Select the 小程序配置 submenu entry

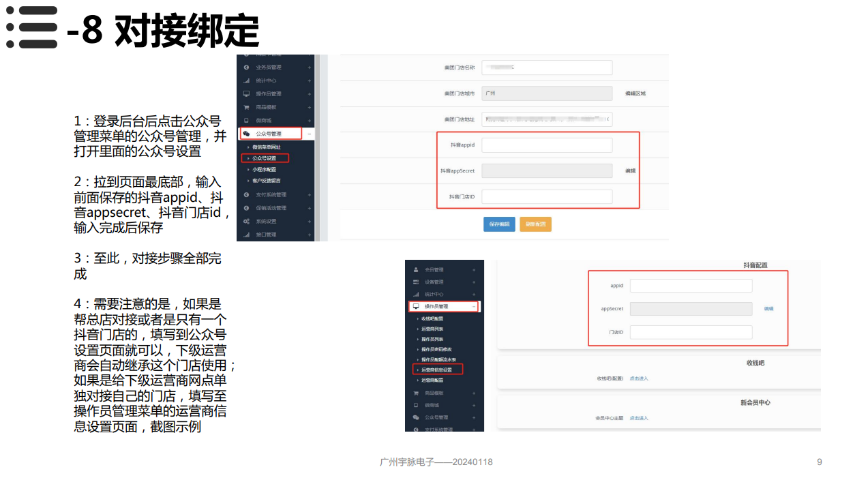(264, 169)
